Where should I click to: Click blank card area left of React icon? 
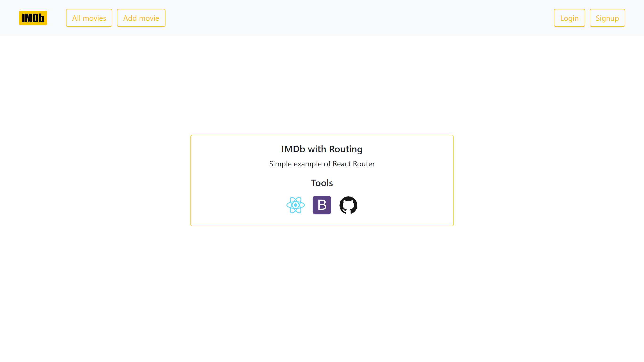238,205
